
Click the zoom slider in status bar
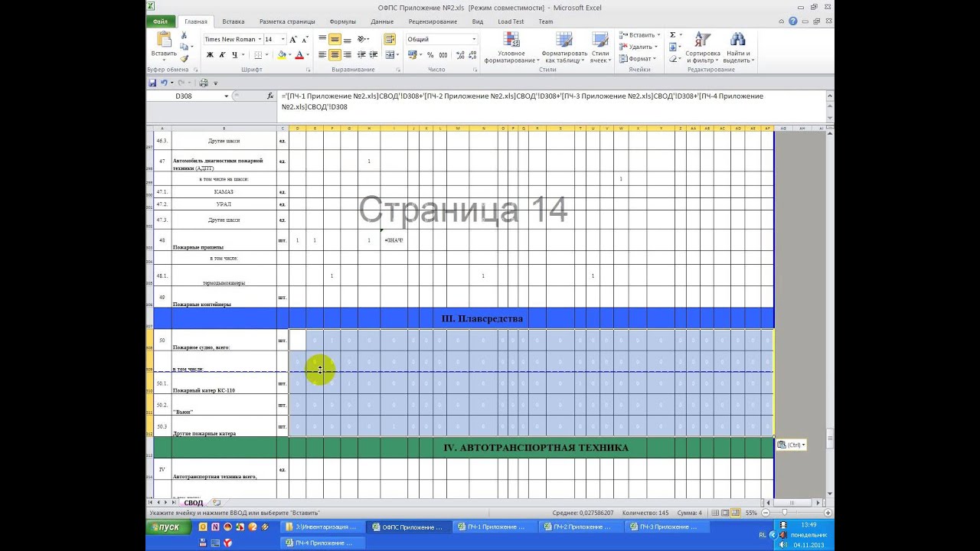[784, 513]
